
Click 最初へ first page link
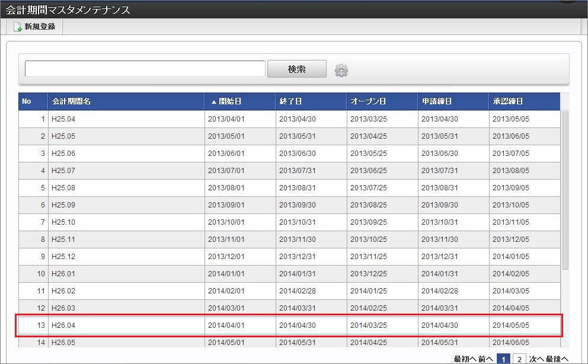[x=465, y=359]
